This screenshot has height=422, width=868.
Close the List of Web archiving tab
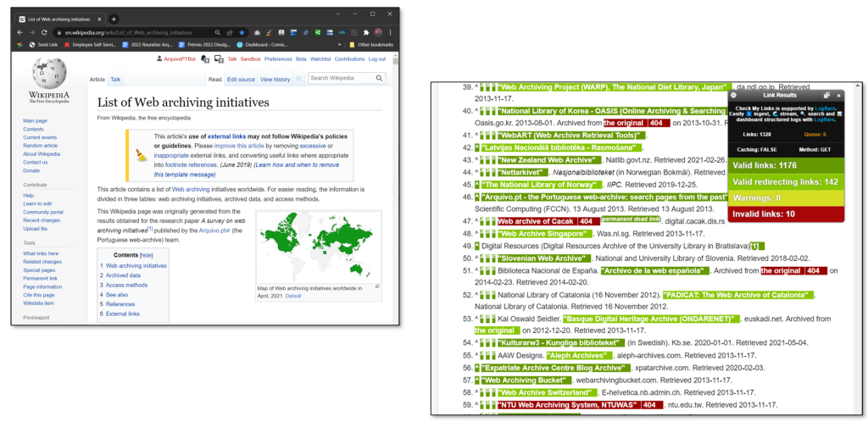tap(100, 19)
